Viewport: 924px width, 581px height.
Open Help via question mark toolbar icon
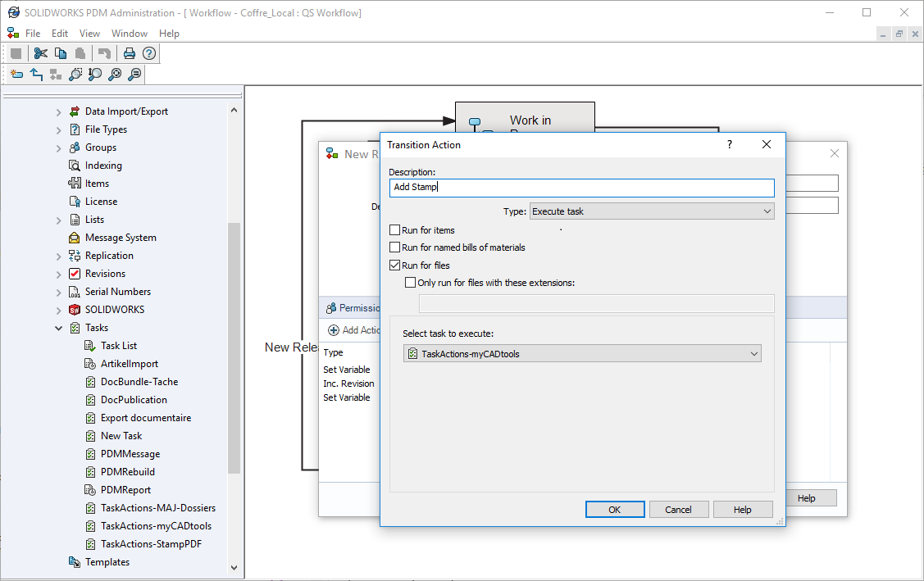148,53
